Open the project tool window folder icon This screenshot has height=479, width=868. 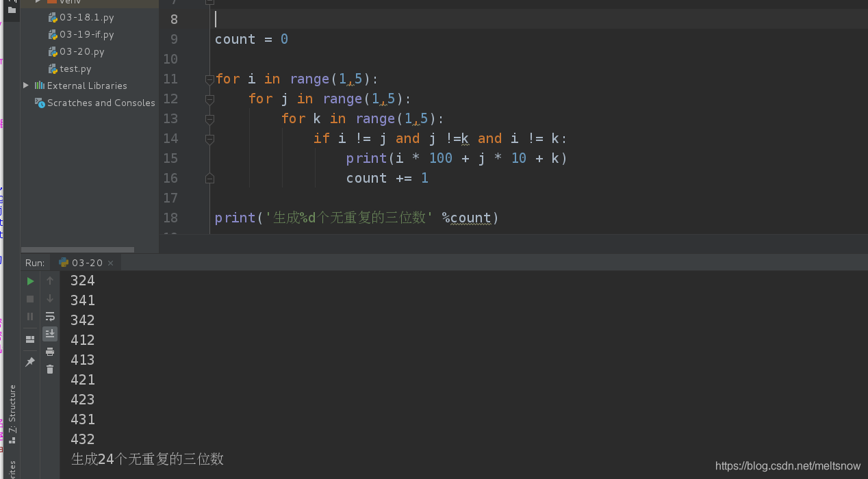(x=12, y=10)
